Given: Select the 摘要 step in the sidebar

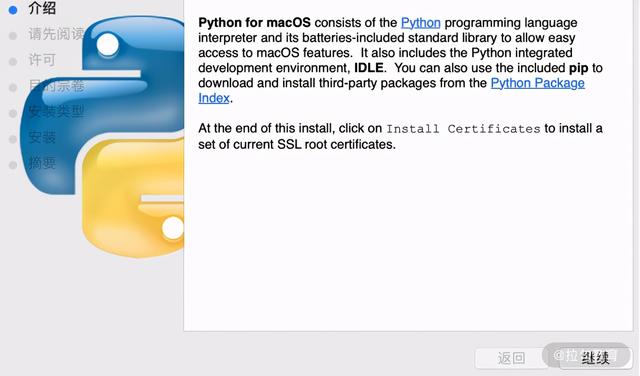Looking at the screenshot, I should pyautogui.click(x=42, y=163).
